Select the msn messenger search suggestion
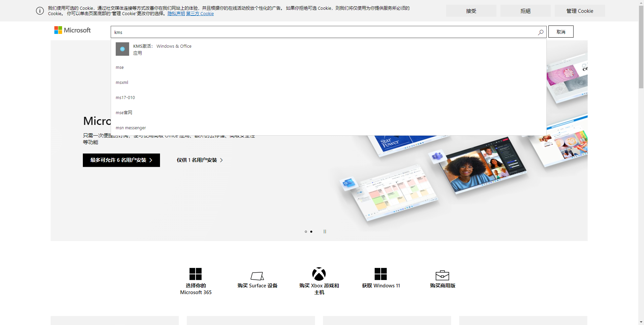 [x=328, y=128]
